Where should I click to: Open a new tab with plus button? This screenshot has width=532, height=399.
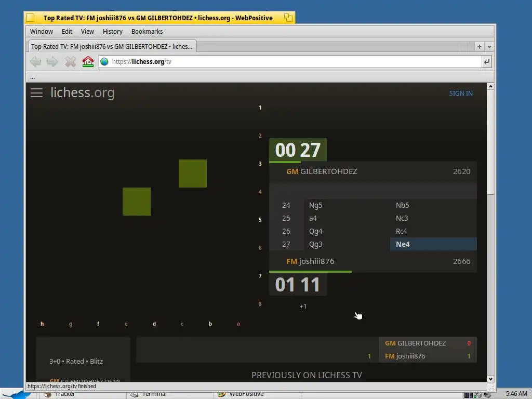tap(480, 47)
